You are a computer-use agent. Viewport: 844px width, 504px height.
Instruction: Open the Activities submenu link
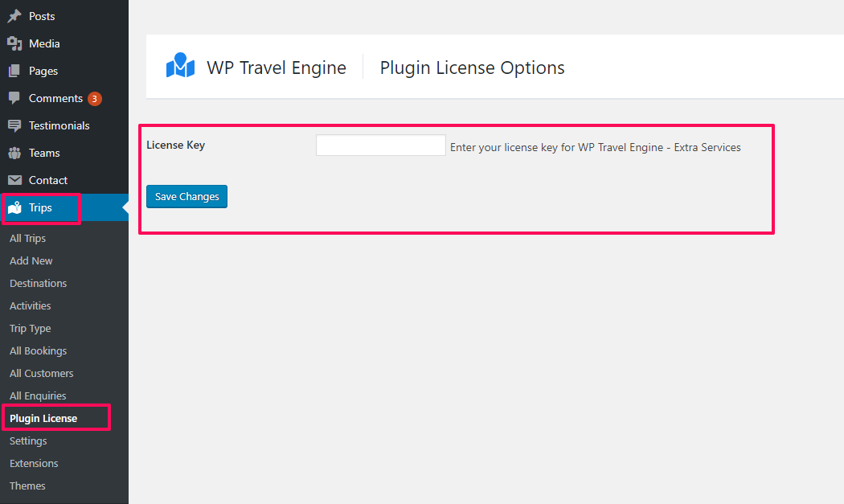pos(31,305)
